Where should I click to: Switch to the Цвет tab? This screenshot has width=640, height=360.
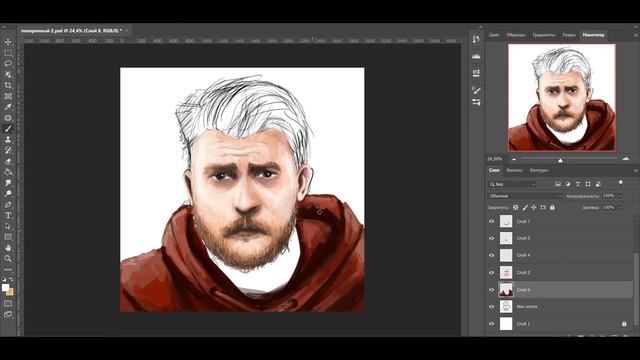pos(494,35)
